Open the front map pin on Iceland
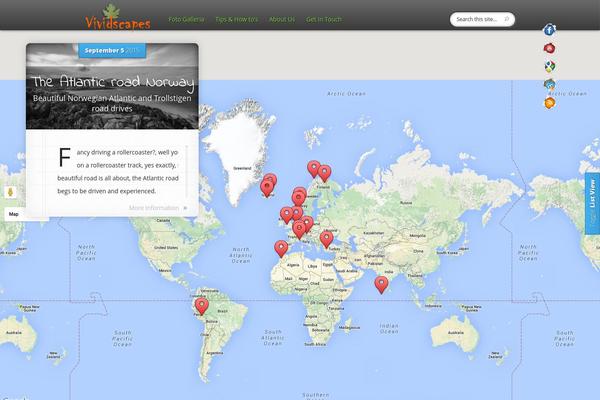600x400 pixels. coord(267,188)
